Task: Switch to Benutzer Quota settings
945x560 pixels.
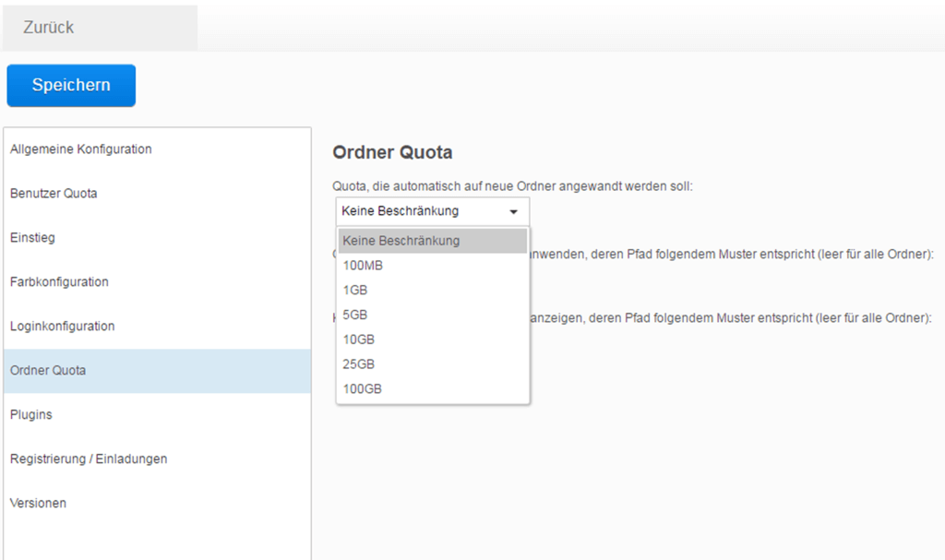Action: click(x=54, y=194)
